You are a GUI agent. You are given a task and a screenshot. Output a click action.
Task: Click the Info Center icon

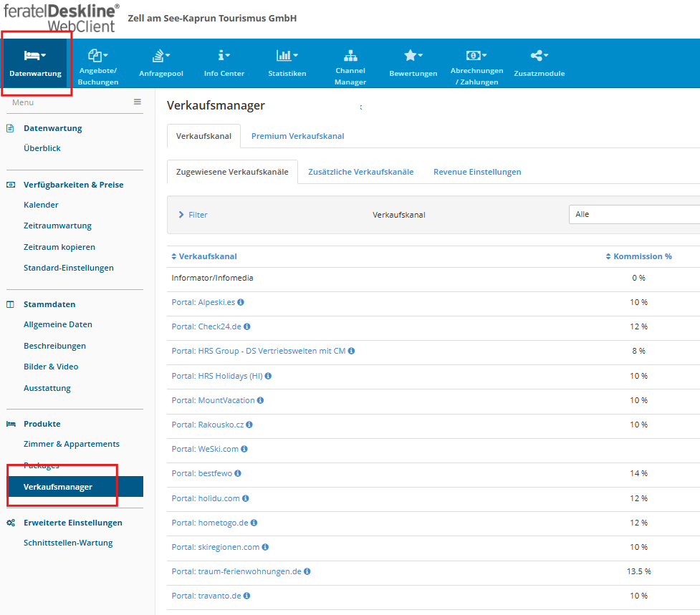(224, 56)
